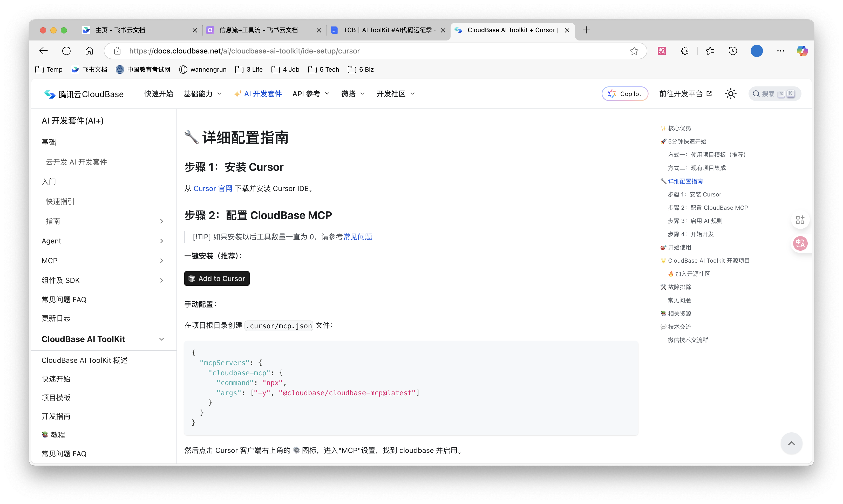Open a new browser tab
The width and height of the screenshot is (843, 504).
pyautogui.click(x=586, y=30)
